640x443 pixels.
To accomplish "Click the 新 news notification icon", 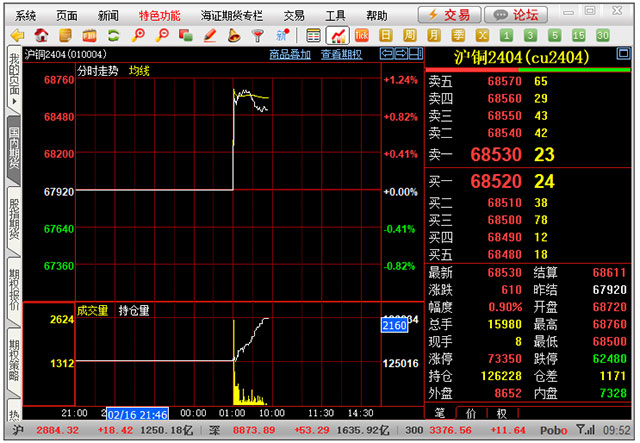I will tap(282, 36).
